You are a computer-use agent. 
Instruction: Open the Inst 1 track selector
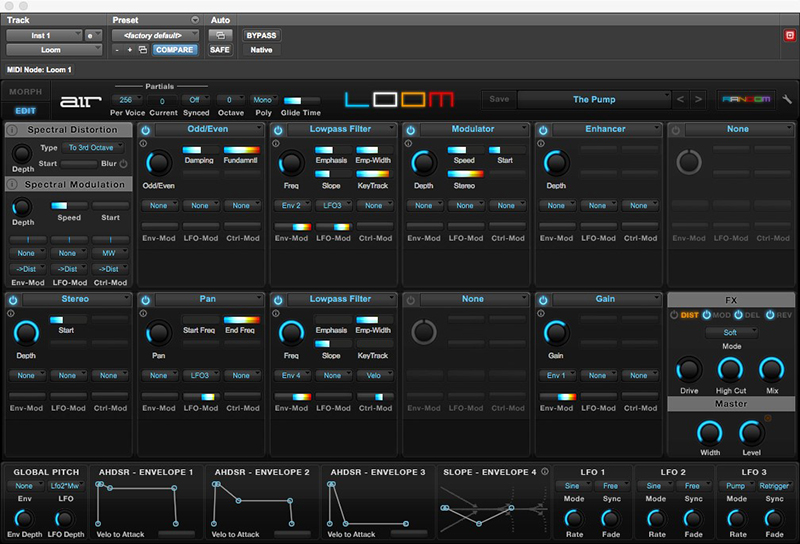43,35
